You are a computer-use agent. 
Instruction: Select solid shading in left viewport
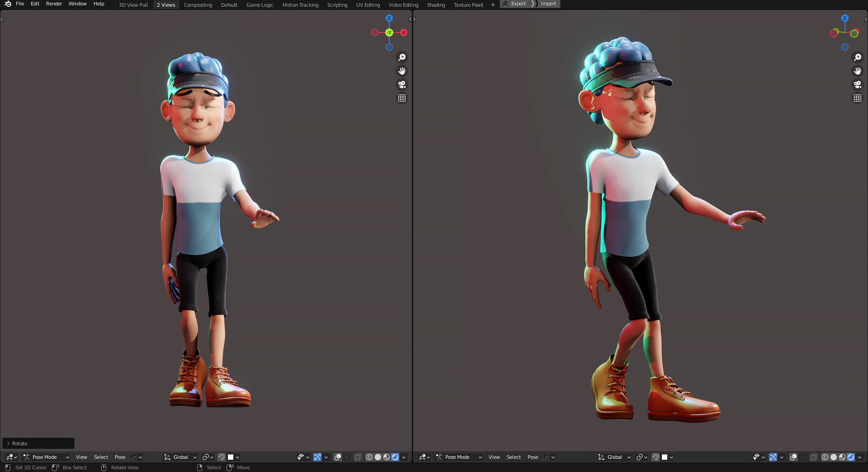click(378, 457)
